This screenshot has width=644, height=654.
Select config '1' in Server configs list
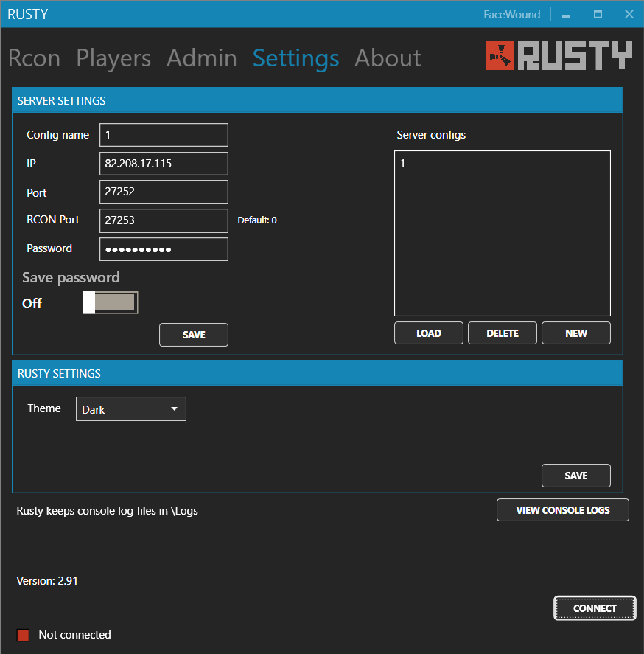point(503,164)
